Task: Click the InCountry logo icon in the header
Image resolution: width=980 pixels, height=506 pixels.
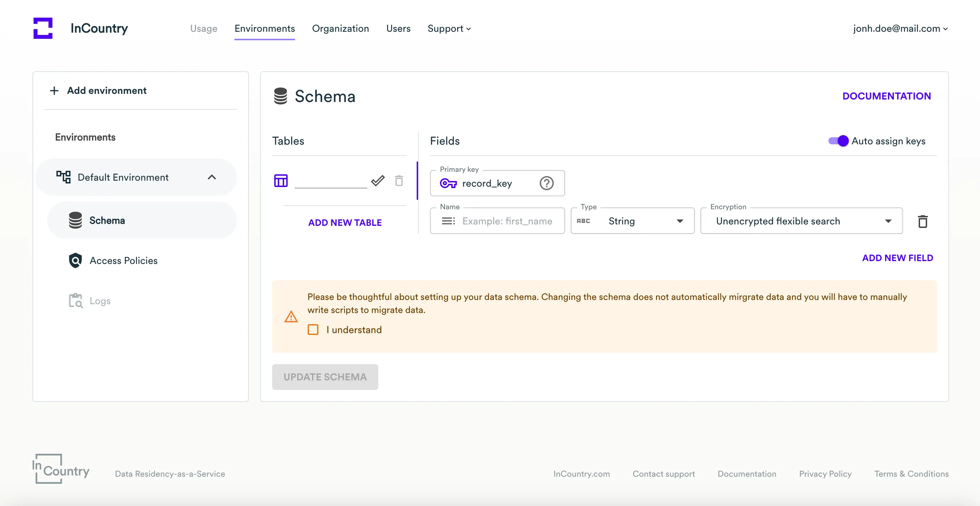Action: [43, 28]
